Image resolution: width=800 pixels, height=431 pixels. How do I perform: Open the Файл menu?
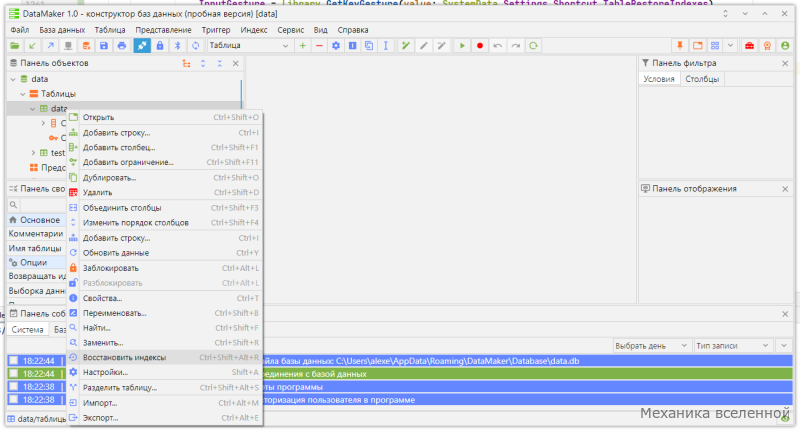20,30
